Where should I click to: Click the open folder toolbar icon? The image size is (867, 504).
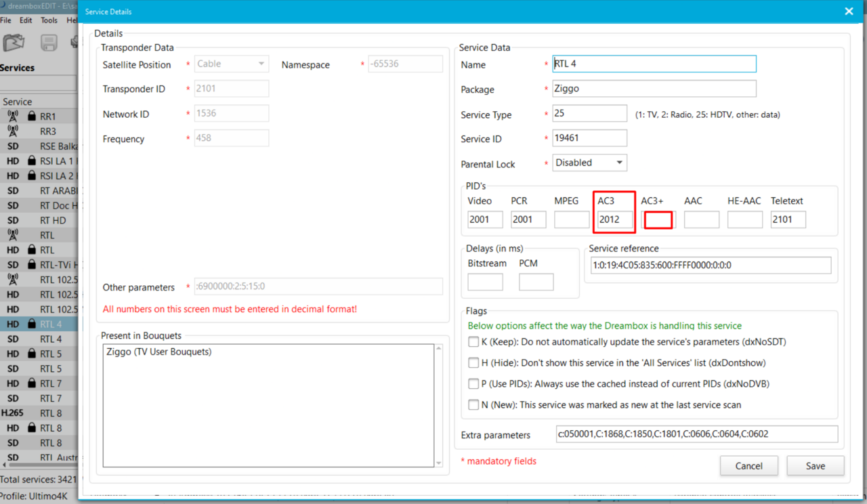14,43
